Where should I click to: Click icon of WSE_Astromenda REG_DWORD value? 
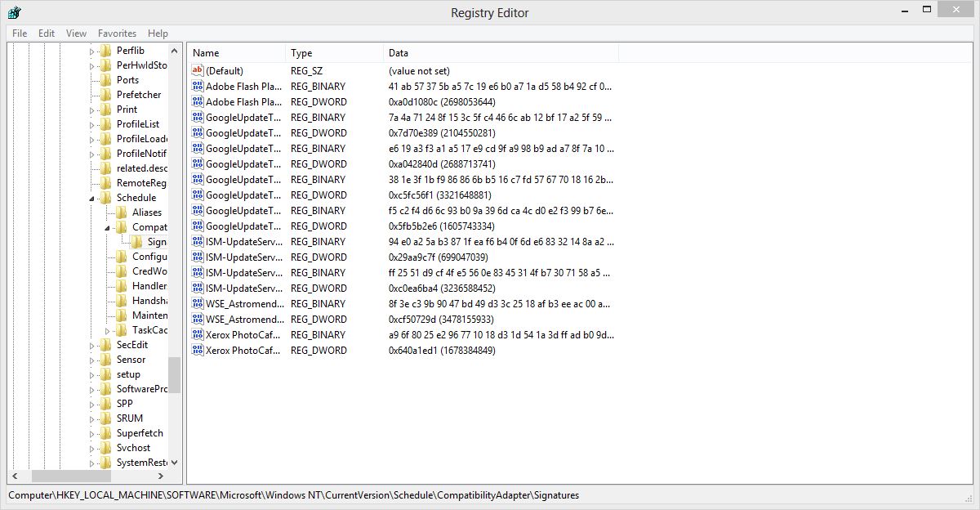tap(197, 320)
